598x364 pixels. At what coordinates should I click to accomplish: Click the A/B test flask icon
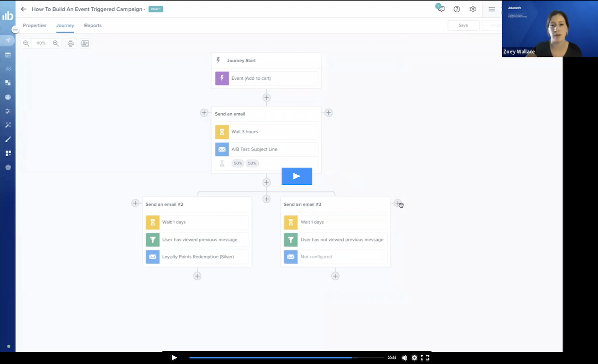(x=222, y=163)
